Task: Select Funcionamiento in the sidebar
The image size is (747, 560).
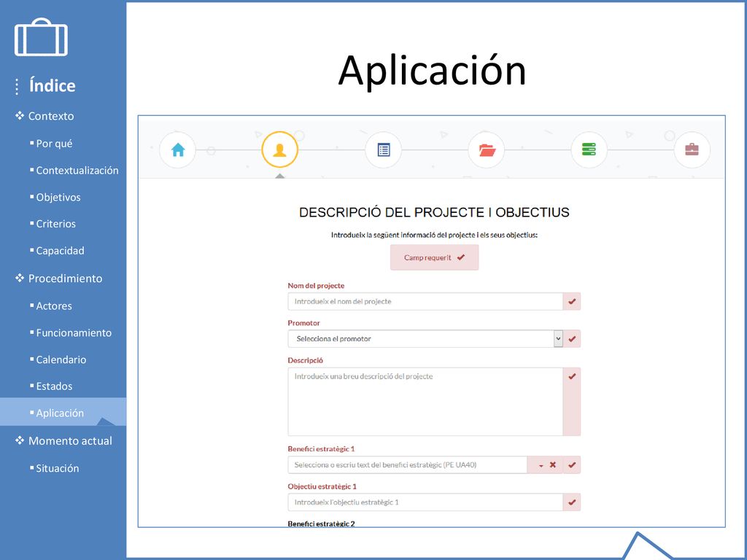Action: pos(74,332)
